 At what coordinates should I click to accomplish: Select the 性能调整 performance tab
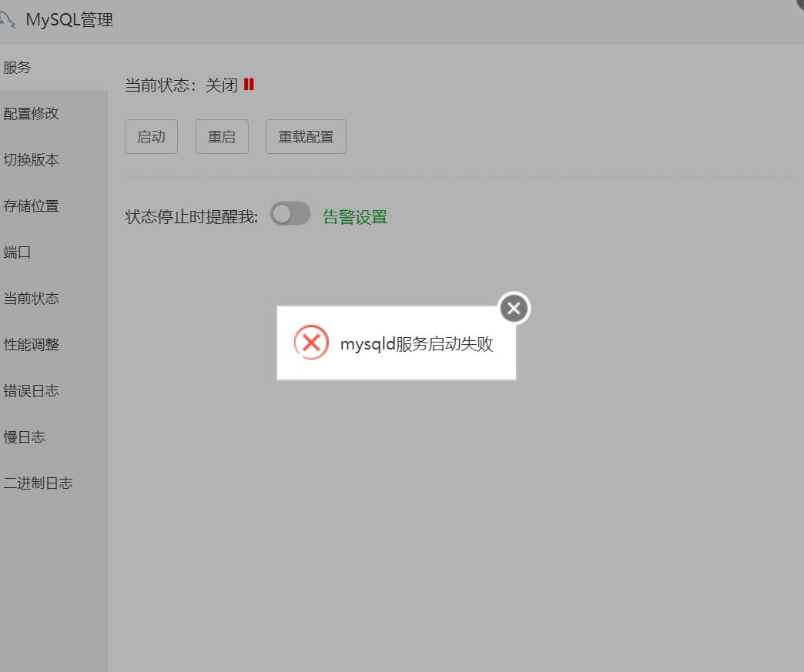coord(54,344)
